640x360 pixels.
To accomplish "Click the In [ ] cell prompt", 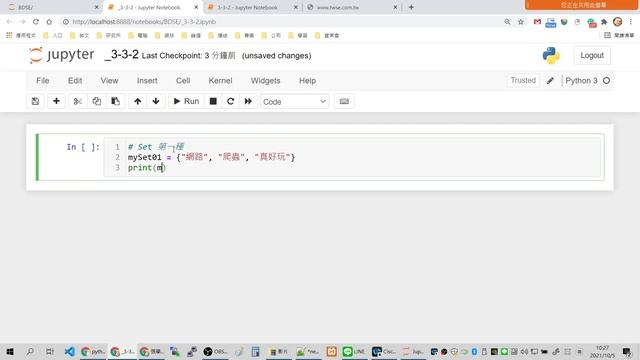I will [83, 147].
